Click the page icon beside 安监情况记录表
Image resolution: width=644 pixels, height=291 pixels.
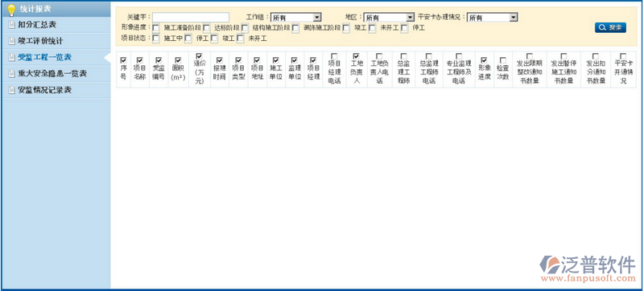tap(11, 90)
